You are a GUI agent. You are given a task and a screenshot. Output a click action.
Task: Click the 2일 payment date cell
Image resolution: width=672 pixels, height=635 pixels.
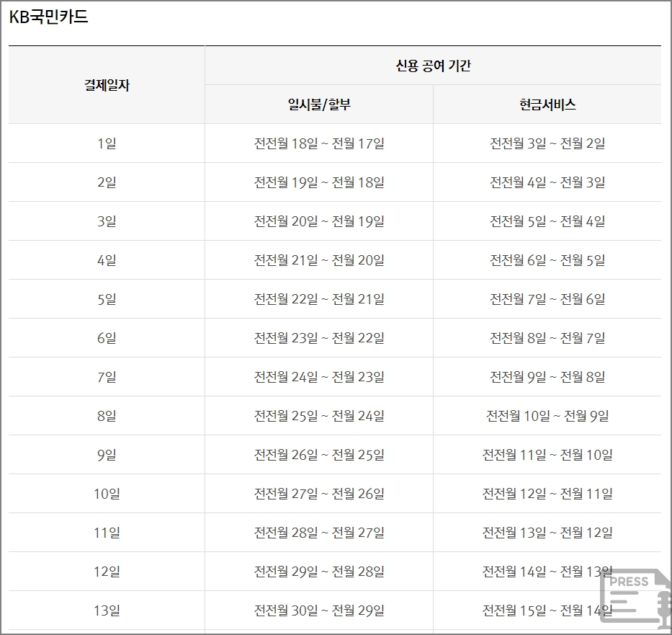tap(107, 182)
